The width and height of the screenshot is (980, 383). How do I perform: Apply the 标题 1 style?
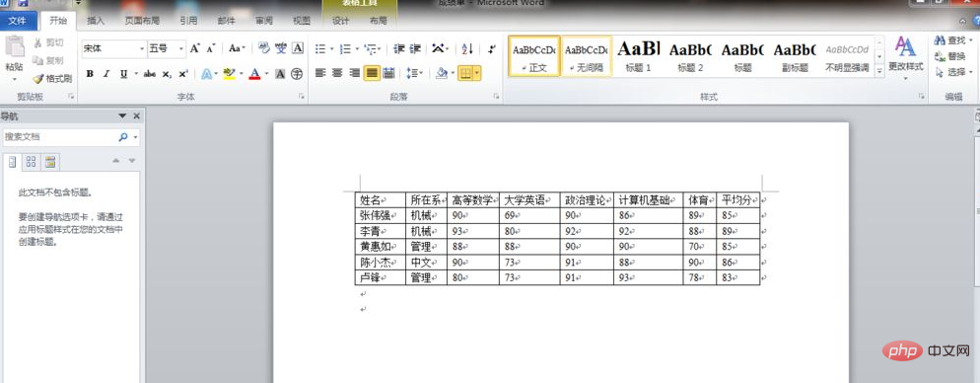(638, 55)
